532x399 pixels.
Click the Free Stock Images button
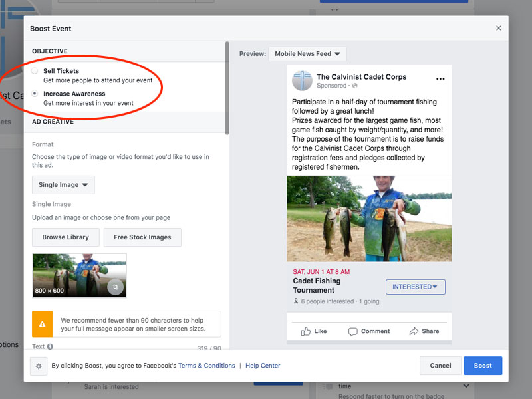[142, 237]
